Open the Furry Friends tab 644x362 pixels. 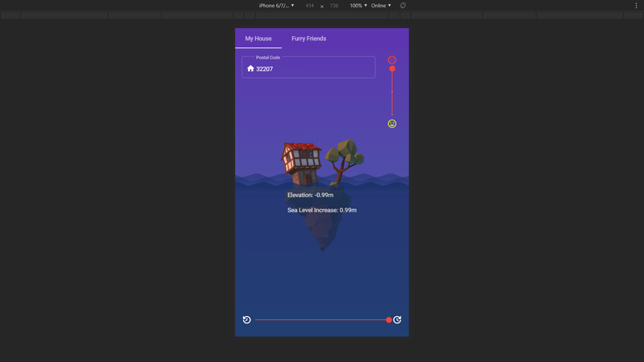(x=308, y=39)
